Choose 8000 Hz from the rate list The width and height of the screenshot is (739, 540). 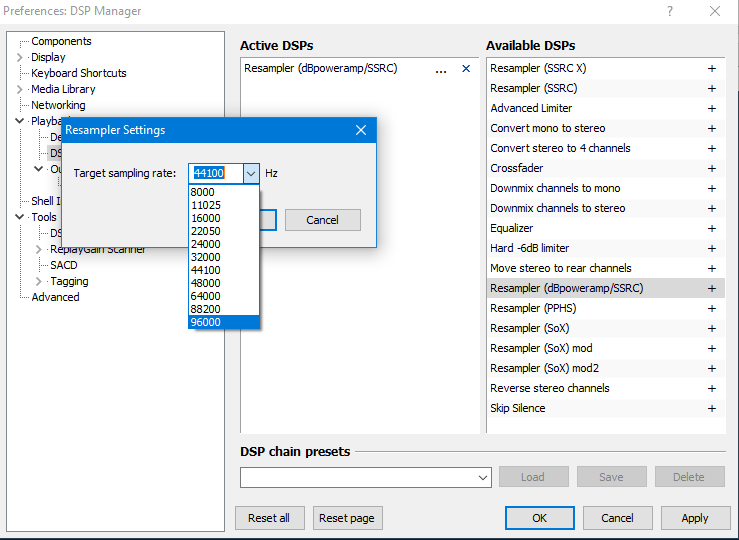[x=224, y=192]
